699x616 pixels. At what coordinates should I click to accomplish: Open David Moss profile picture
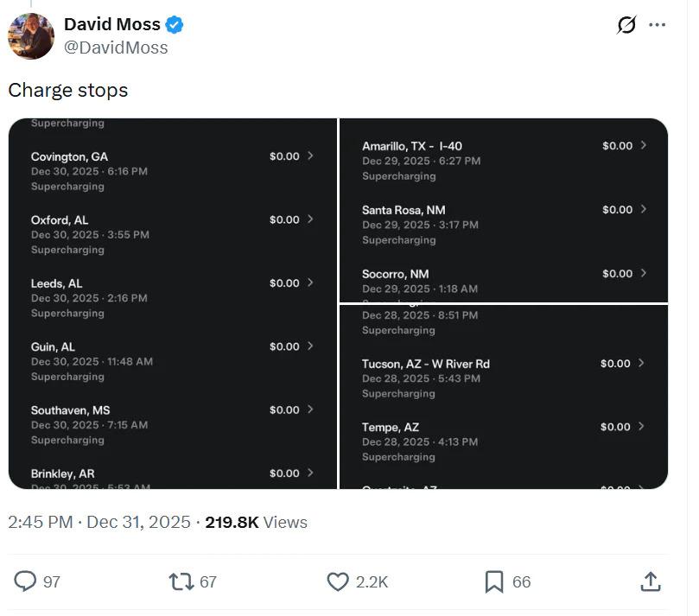[x=31, y=36]
